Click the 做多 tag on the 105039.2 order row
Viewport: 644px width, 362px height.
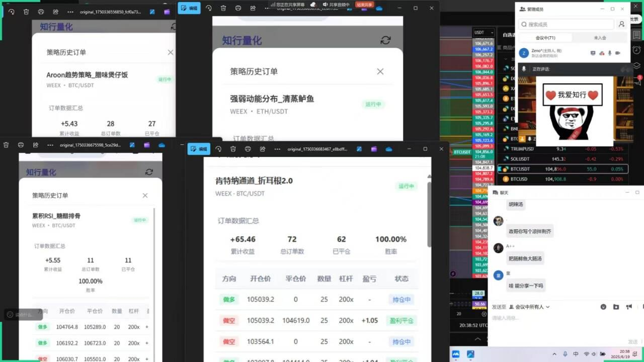[229, 299]
